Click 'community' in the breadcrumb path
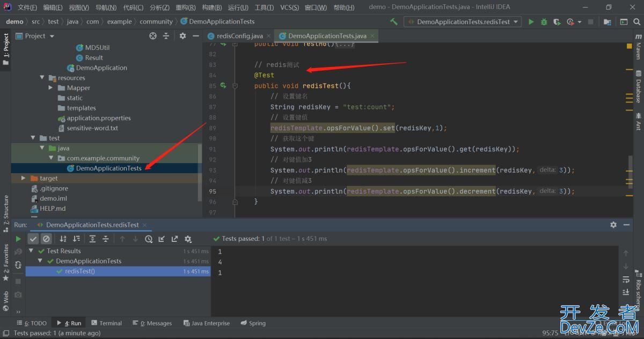644x339 pixels. pos(156,22)
